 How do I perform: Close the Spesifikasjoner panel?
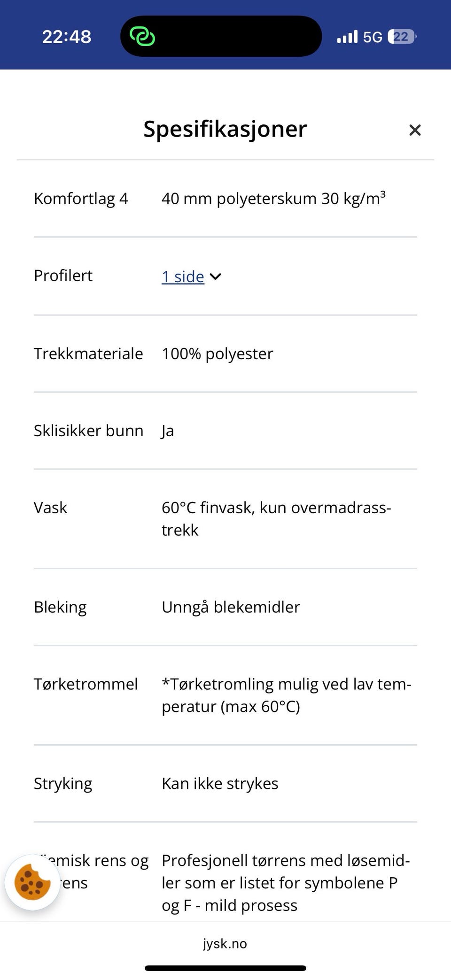click(415, 130)
